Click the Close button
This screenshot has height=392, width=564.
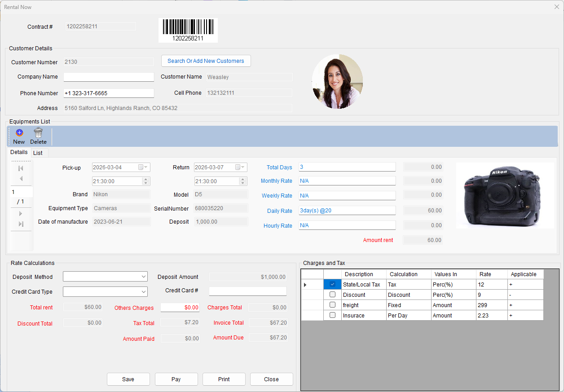coord(271,379)
